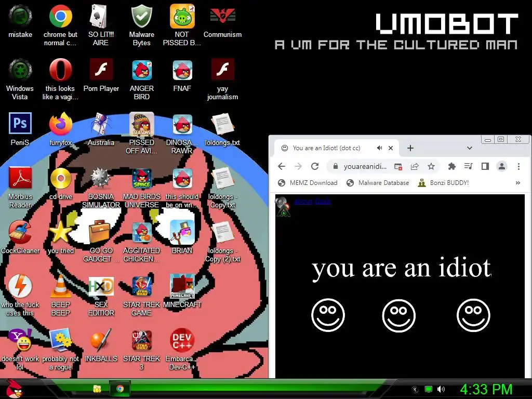Viewport: 532px width, 399px height.
Task: Launch the 'BEEP BEEP' VLC cone icon
Action: (x=60, y=286)
